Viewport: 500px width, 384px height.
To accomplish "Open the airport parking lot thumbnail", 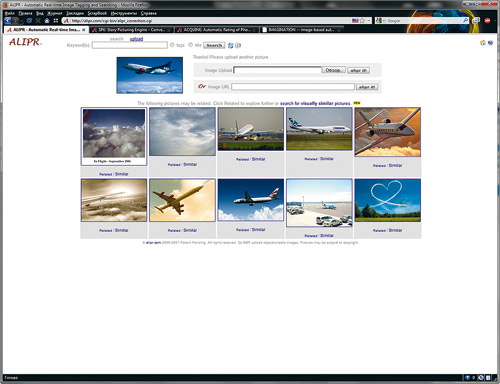I will pyautogui.click(x=319, y=203).
